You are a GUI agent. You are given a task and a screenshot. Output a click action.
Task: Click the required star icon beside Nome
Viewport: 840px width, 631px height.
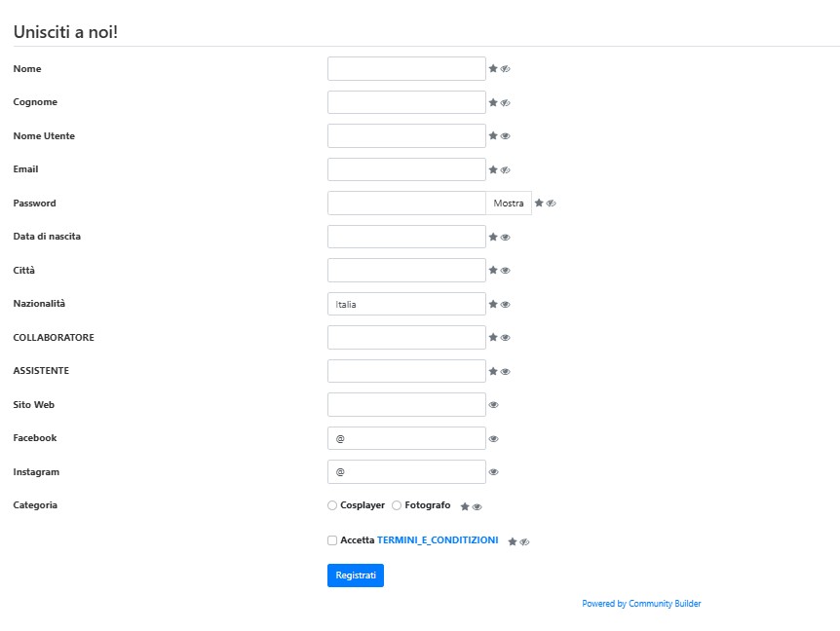[x=493, y=68]
